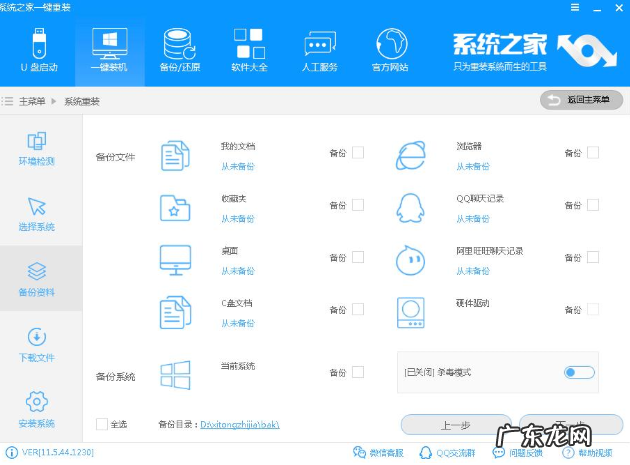Switch to 备份/还原 tab
This screenshot has height=465, width=630.
click(180, 50)
